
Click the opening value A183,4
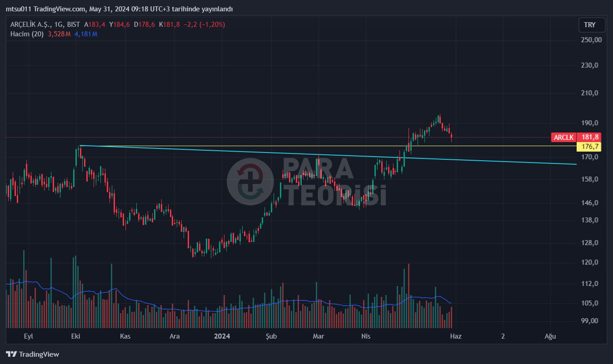pos(94,25)
